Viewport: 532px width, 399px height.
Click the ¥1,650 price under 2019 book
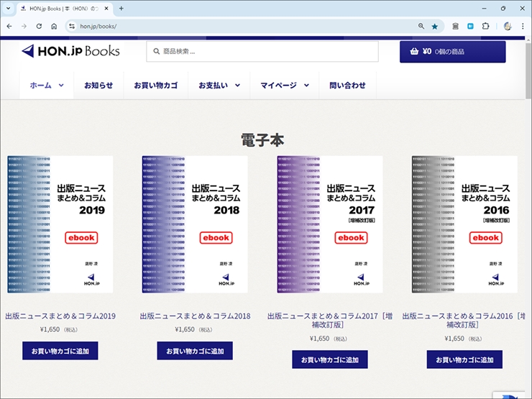tap(50, 329)
